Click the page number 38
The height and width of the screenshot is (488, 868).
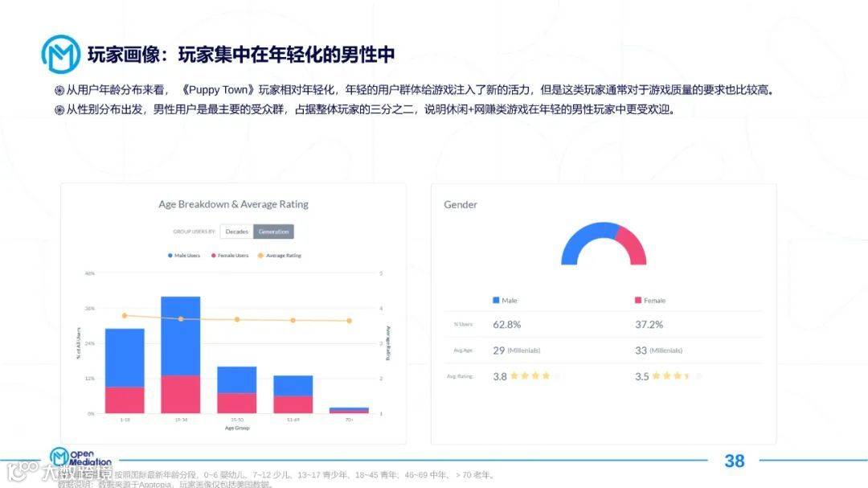tap(735, 461)
